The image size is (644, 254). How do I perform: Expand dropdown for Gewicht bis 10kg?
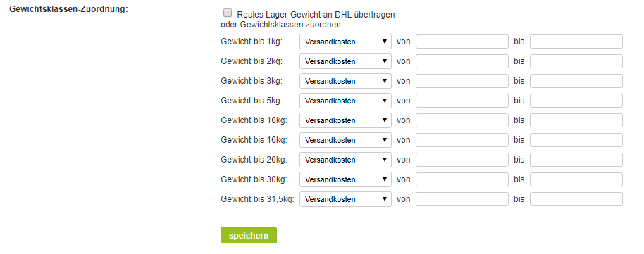tap(345, 120)
